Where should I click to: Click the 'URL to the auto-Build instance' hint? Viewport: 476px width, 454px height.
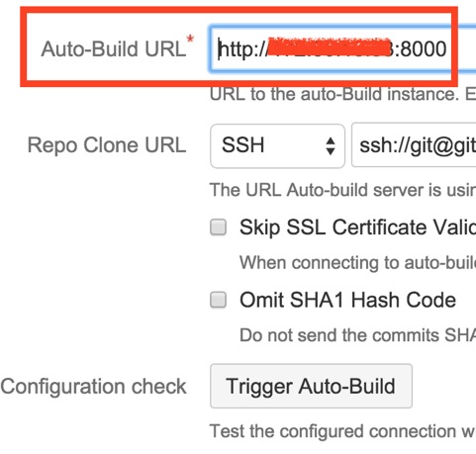(x=342, y=94)
